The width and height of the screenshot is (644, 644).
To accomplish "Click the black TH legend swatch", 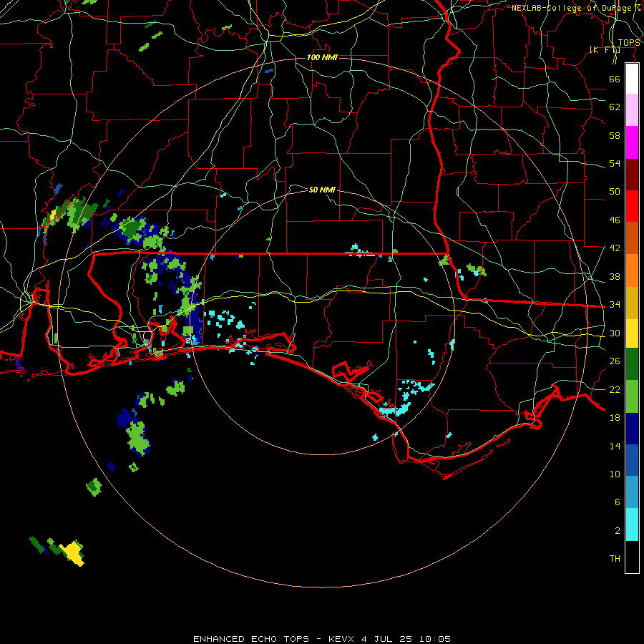I will [x=632, y=557].
